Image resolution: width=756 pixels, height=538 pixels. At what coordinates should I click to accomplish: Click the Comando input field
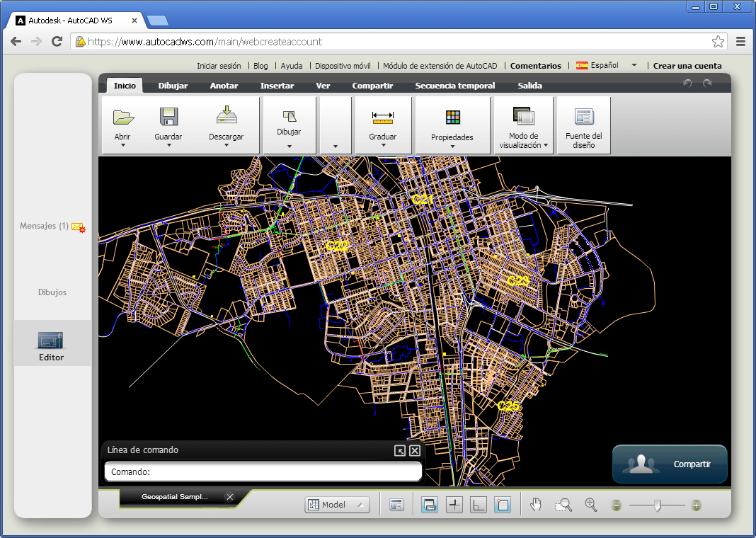click(x=263, y=471)
